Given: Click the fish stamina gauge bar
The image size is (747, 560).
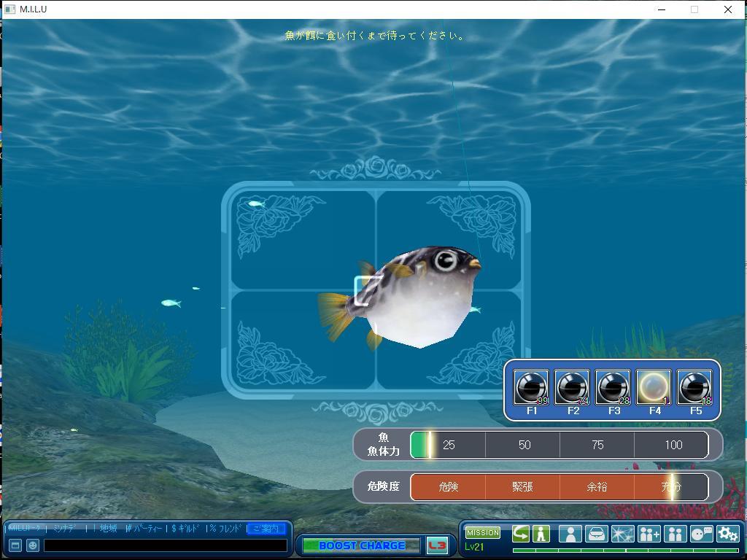Looking at the screenshot, I should pos(559,445).
